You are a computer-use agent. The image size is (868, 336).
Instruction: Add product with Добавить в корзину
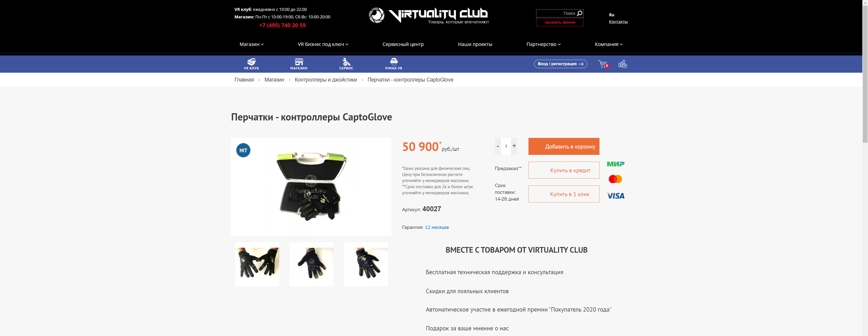click(564, 146)
